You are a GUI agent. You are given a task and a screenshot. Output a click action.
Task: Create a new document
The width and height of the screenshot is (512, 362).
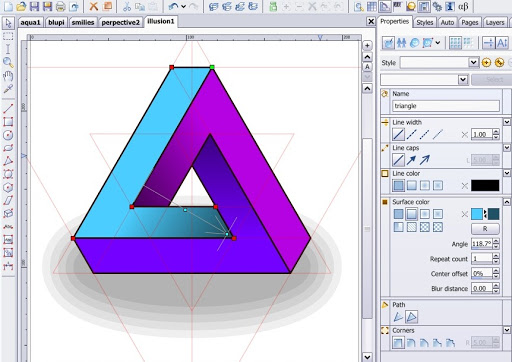pos(8,6)
